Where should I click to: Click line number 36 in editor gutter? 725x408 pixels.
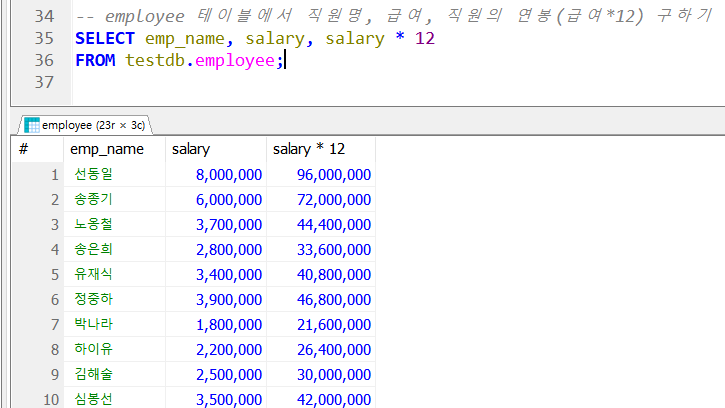[x=44, y=61]
